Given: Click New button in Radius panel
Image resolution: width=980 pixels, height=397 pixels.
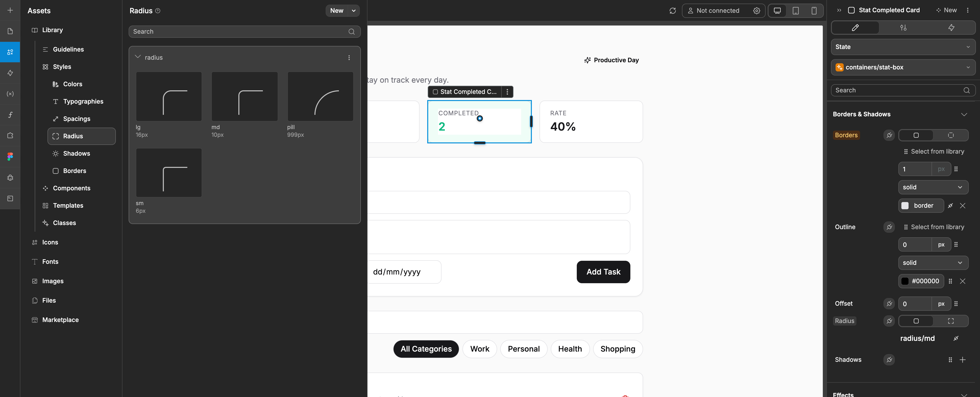Looking at the screenshot, I should pyautogui.click(x=337, y=11).
